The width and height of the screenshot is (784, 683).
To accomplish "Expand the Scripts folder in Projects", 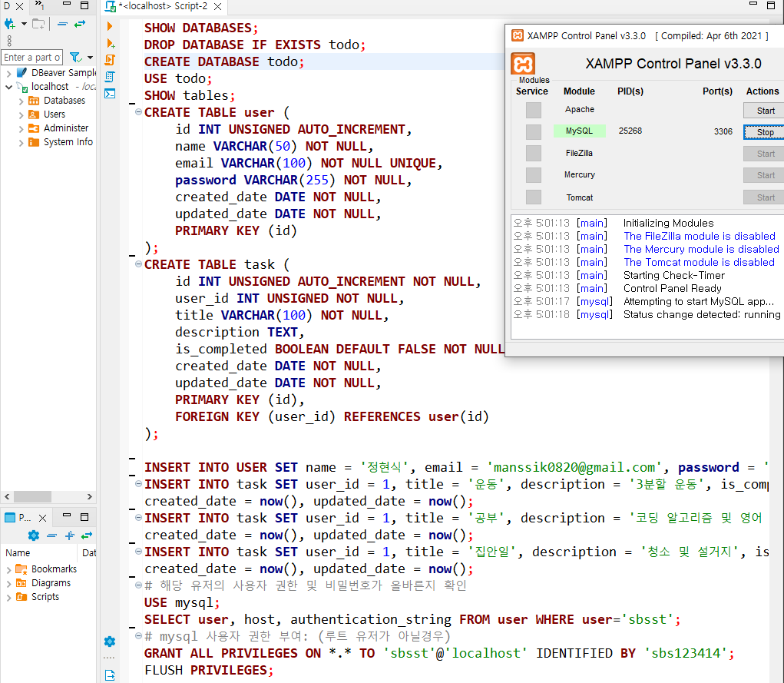I will click(8, 598).
